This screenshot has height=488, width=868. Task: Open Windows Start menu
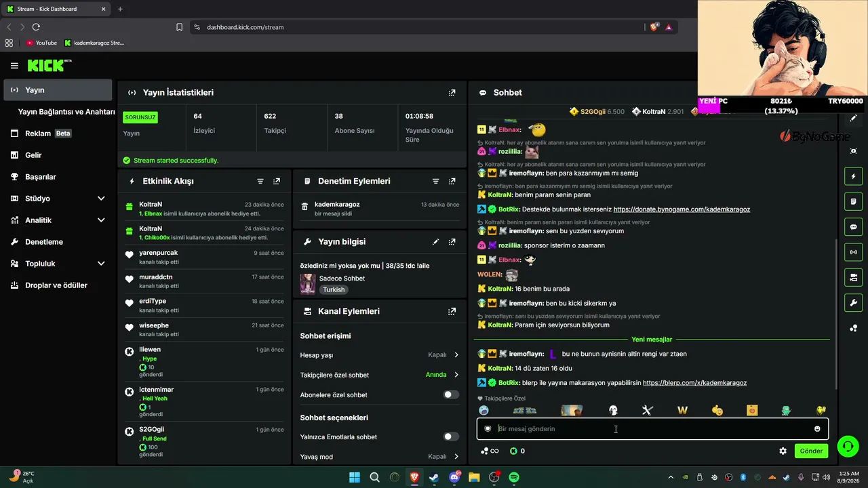(355, 478)
